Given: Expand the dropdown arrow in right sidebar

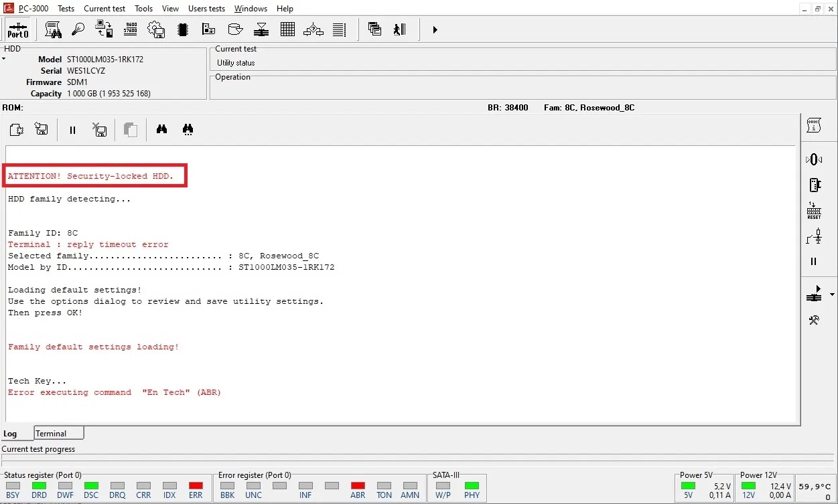Looking at the screenshot, I should pyautogui.click(x=832, y=295).
